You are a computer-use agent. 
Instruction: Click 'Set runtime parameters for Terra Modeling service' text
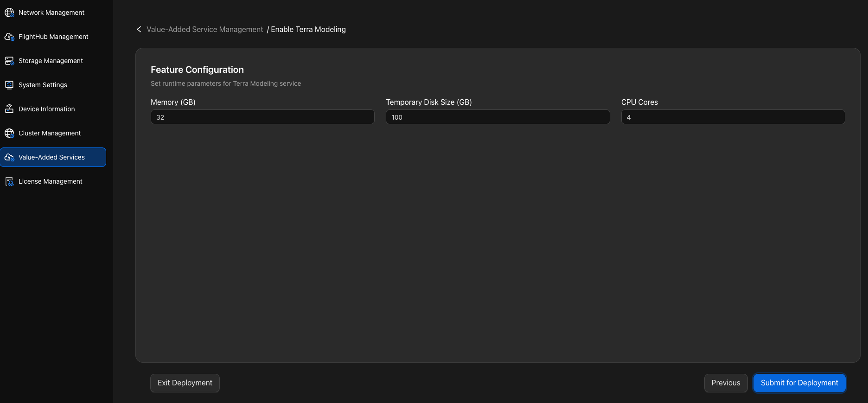(x=226, y=83)
